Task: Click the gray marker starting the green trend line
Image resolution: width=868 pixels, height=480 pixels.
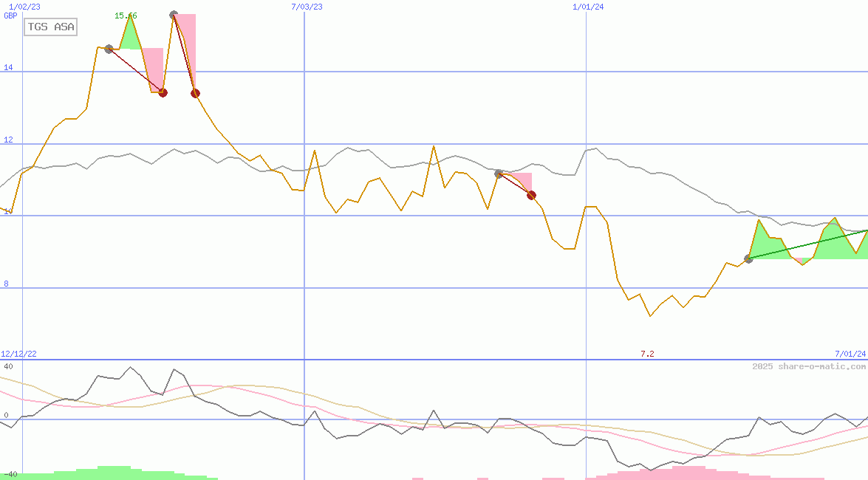Action: point(748,258)
